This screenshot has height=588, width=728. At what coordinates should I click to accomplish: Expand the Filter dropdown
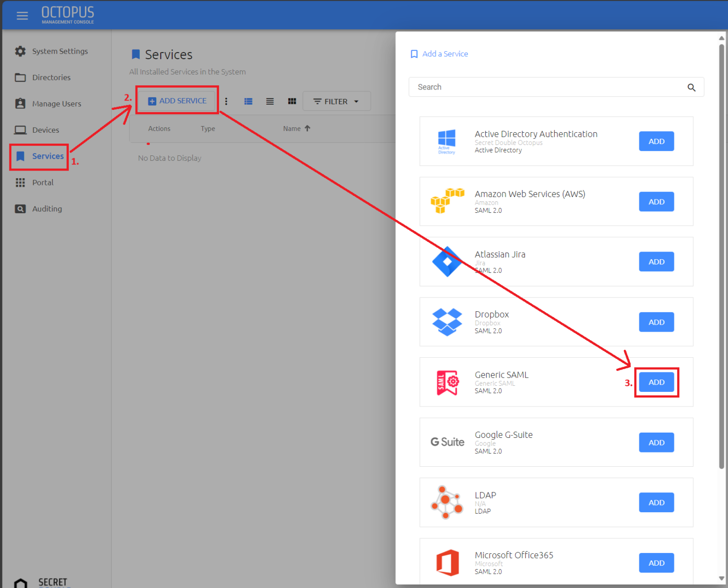337,101
